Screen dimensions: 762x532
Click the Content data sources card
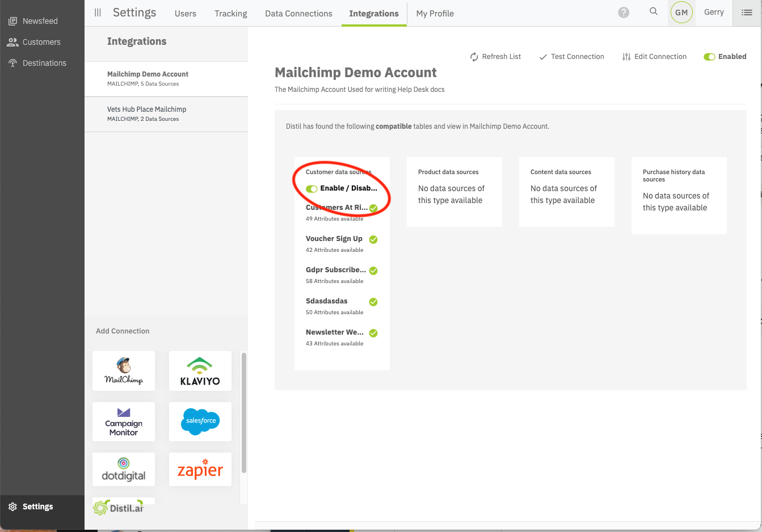[x=567, y=192]
